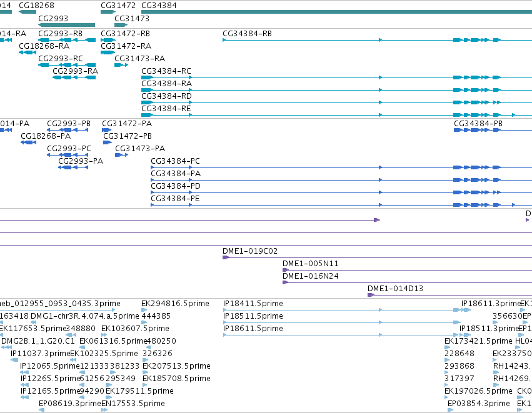Select clone DME1-005N11

(311, 264)
